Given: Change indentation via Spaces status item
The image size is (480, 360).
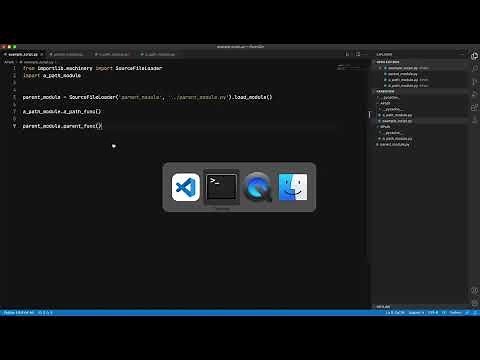Looking at the screenshot, I should (x=416, y=313).
